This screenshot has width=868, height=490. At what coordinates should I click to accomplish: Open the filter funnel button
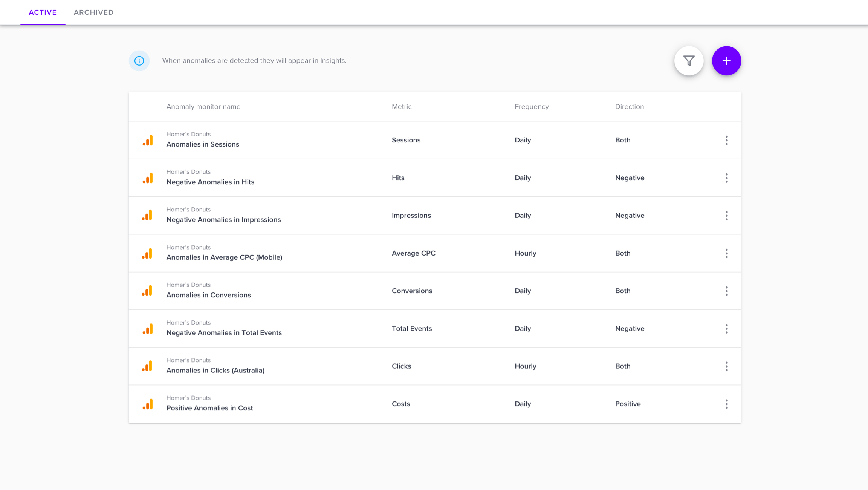pos(689,61)
